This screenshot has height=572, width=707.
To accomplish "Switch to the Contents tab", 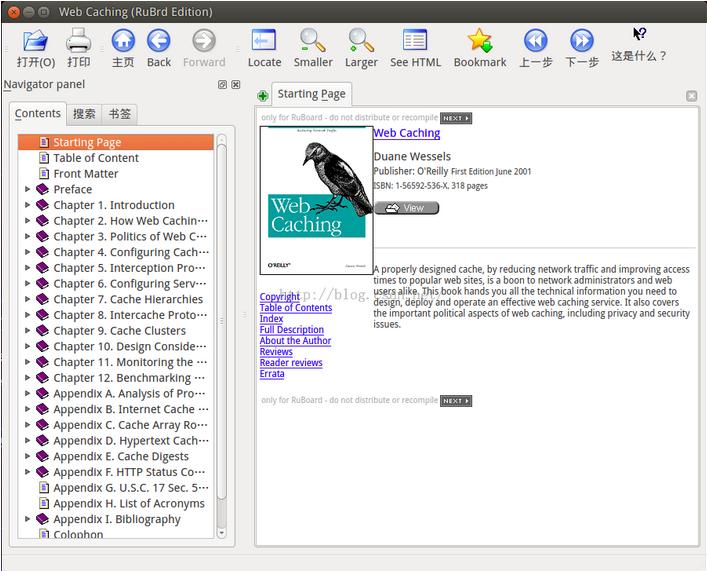I will coord(37,114).
